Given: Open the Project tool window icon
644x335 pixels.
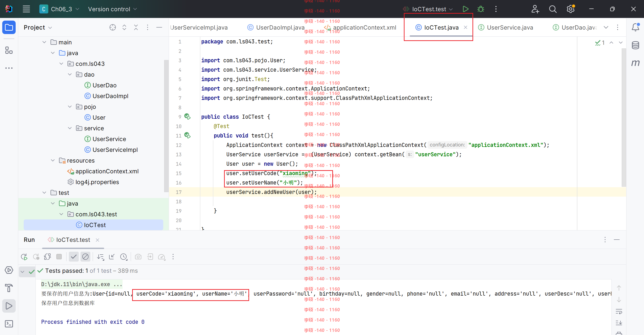Looking at the screenshot, I should pos(9,27).
